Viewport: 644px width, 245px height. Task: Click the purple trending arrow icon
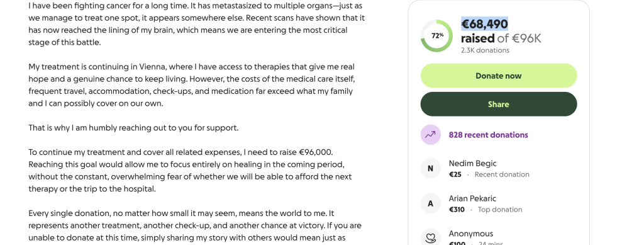point(430,135)
